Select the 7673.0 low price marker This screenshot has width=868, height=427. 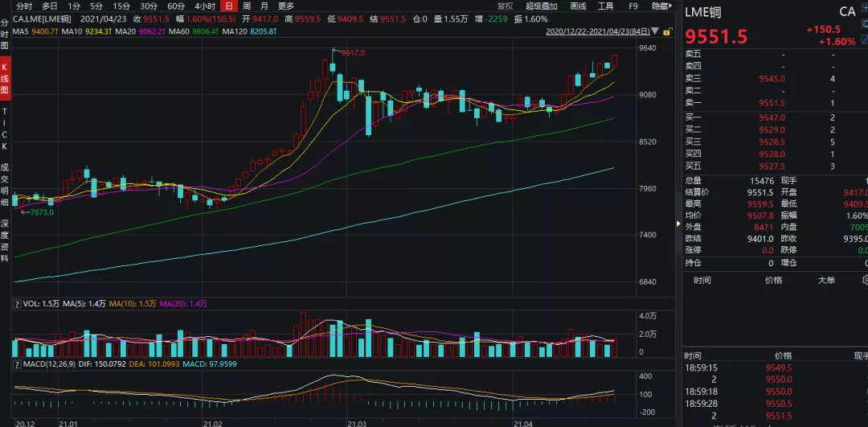(x=42, y=212)
